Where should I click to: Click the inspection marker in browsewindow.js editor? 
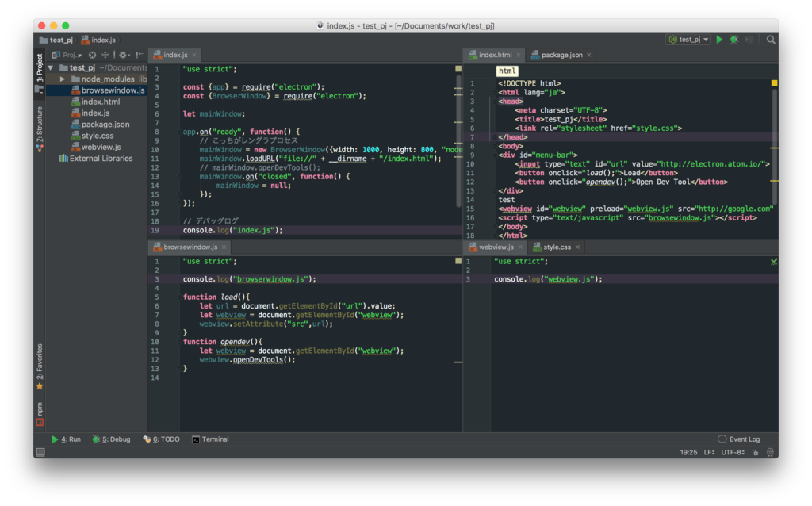pos(458,262)
